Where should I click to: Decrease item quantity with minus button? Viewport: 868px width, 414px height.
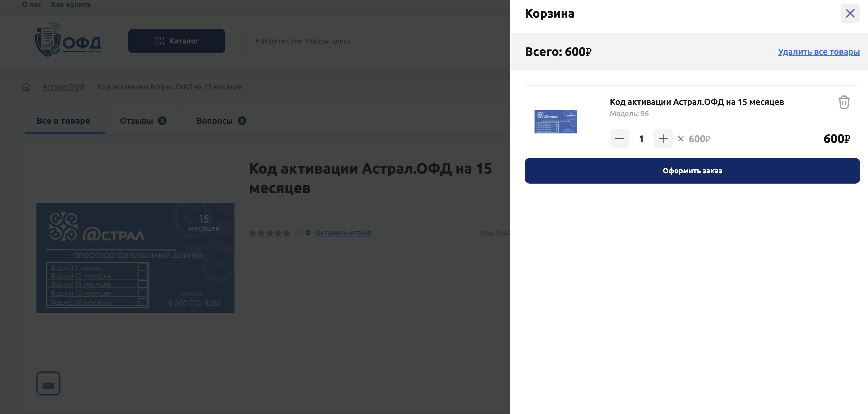tap(619, 139)
